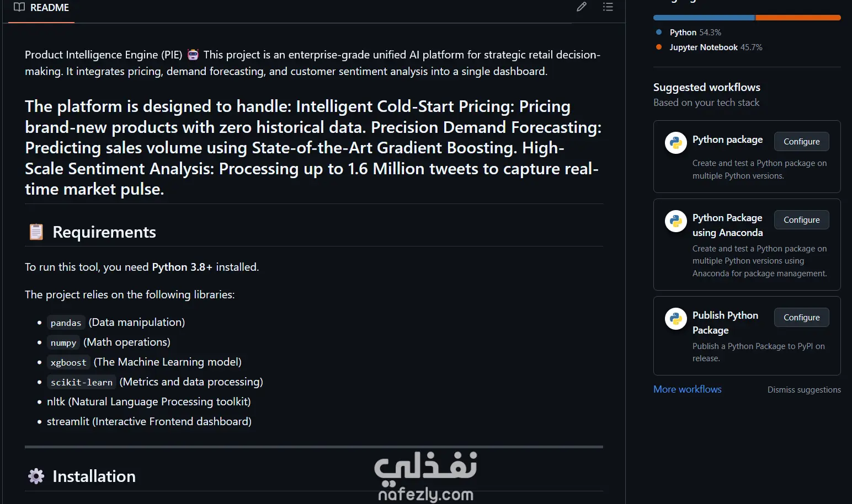Click the Python 54.3% language link

pyautogui.click(x=695, y=33)
